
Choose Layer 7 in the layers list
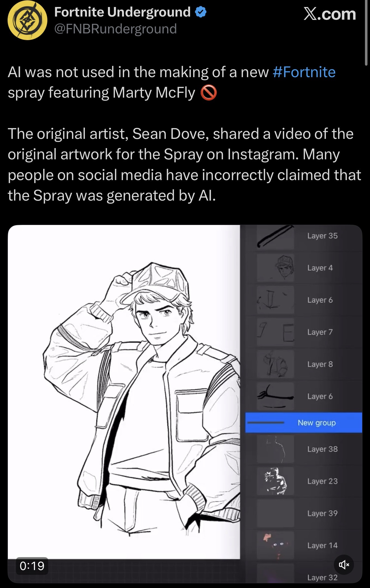[304, 332]
